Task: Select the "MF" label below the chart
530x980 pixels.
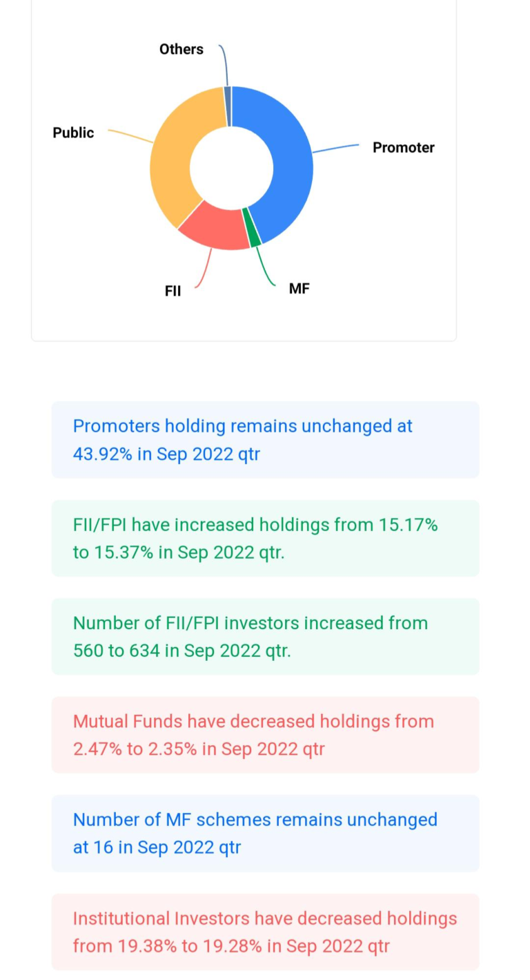Action: 299,289
